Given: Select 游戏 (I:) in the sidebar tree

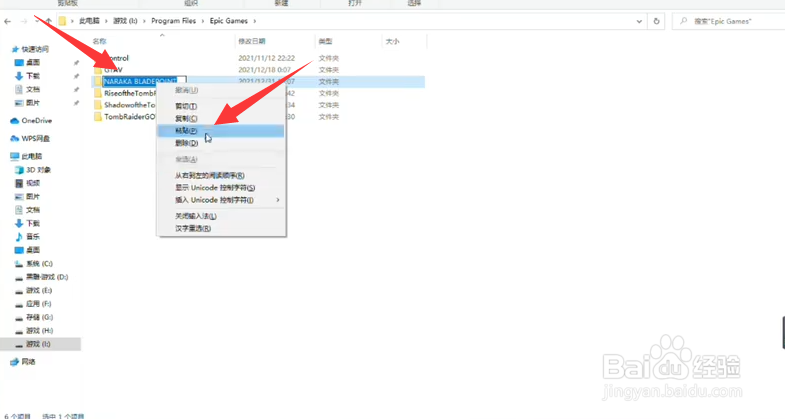Looking at the screenshot, I should click(x=38, y=344).
